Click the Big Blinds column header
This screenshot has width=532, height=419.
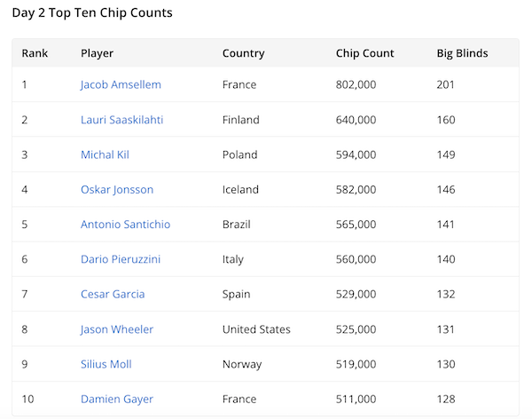pos(462,53)
